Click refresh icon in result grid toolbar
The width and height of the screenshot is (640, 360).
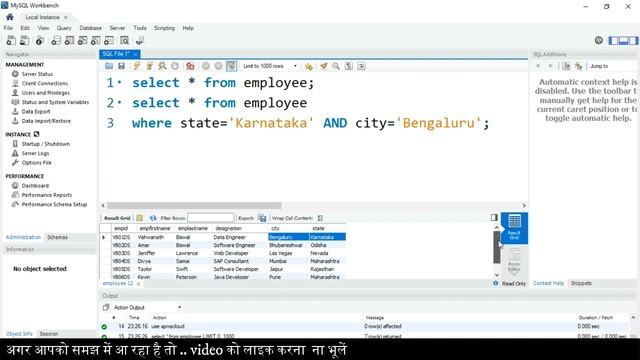click(x=153, y=218)
